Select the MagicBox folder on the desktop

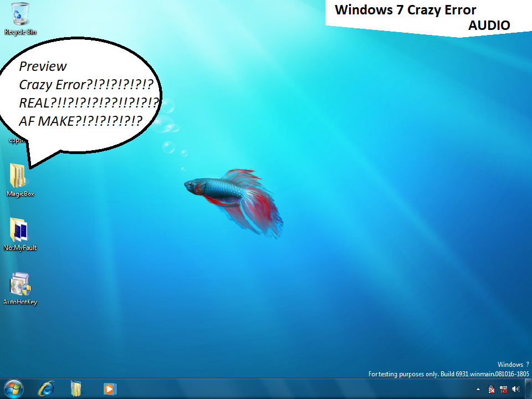pos(20,180)
